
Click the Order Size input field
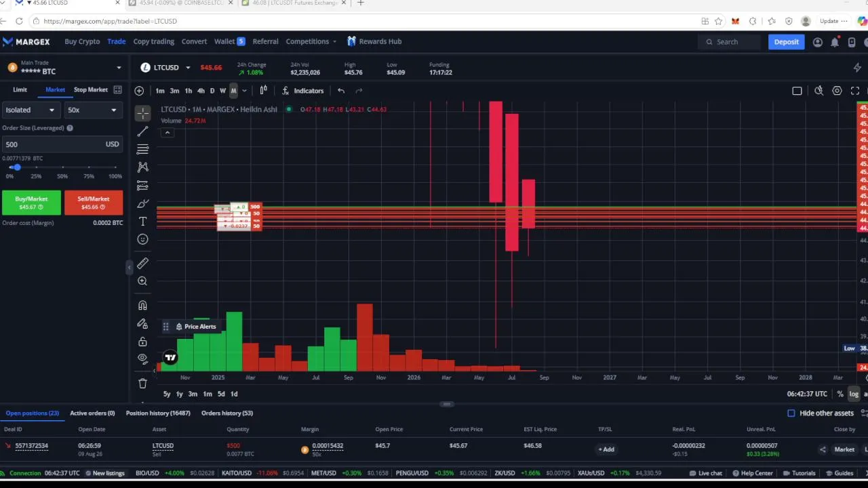pyautogui.click(x=62, y=144)
